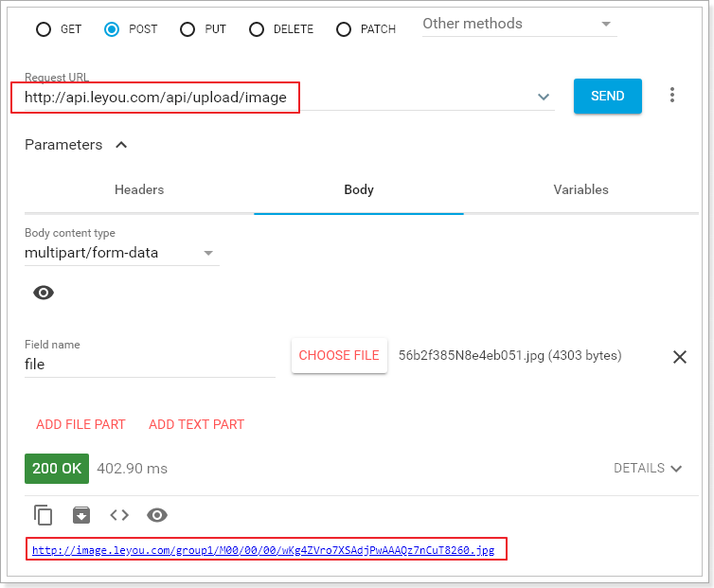The height and width of the screenshot is (588, 714).
Task: Select the PATCH method radio button
Action: click(344, 29)
